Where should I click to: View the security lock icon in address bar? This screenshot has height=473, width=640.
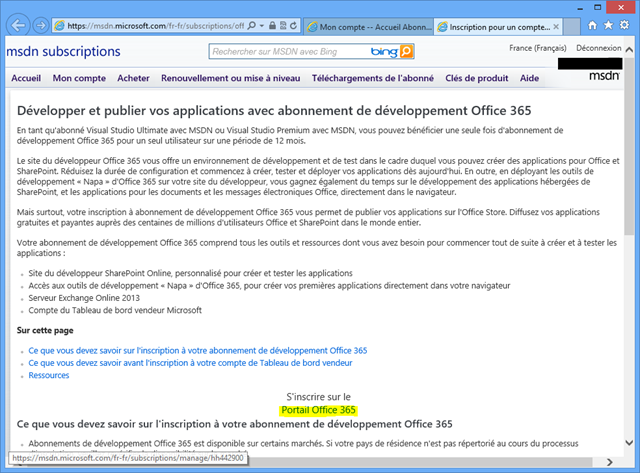[272, 26]
